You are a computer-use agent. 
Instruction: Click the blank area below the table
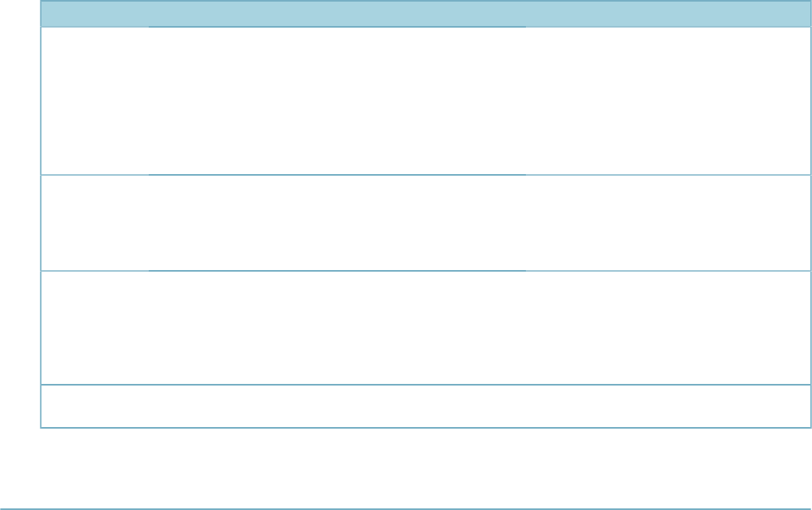406,468
